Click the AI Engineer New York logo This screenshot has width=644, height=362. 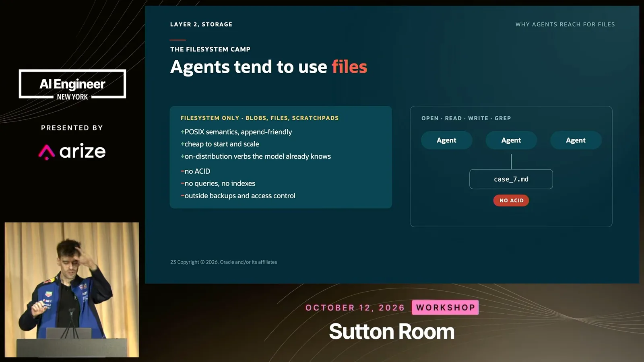pos(72,84)
